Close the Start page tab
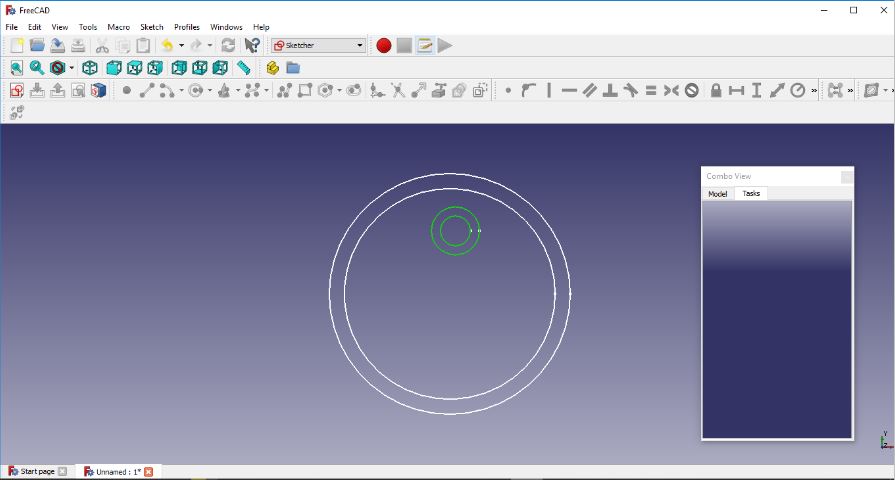This screenshot has height=480, width=895. coord(63,471)
